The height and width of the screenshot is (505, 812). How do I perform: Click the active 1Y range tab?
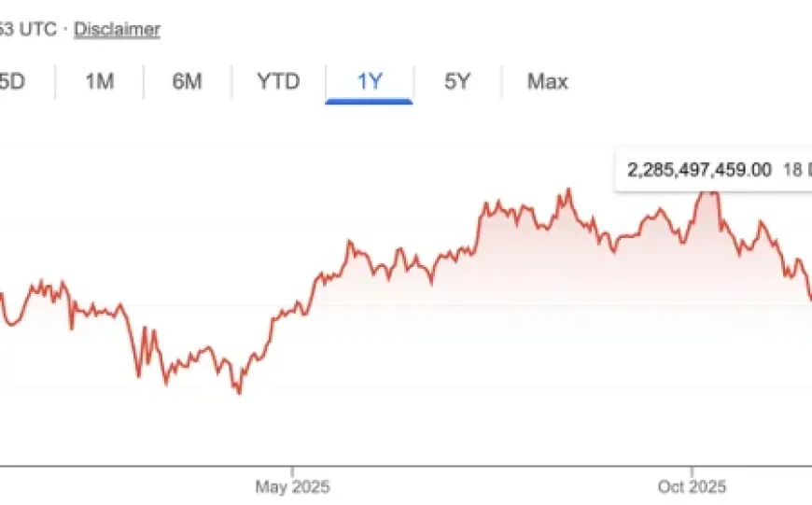click(x=370, y=81)
